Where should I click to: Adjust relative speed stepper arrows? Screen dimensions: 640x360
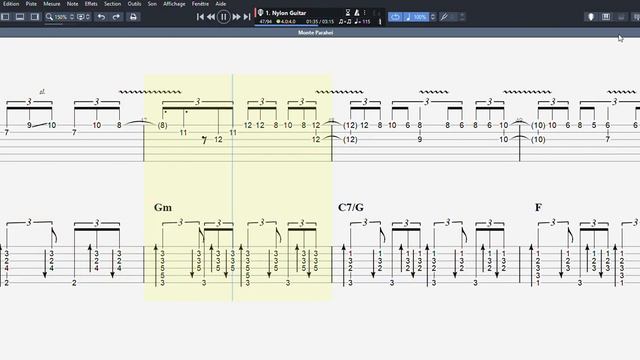pyautogui.click(x=433, y=17)
